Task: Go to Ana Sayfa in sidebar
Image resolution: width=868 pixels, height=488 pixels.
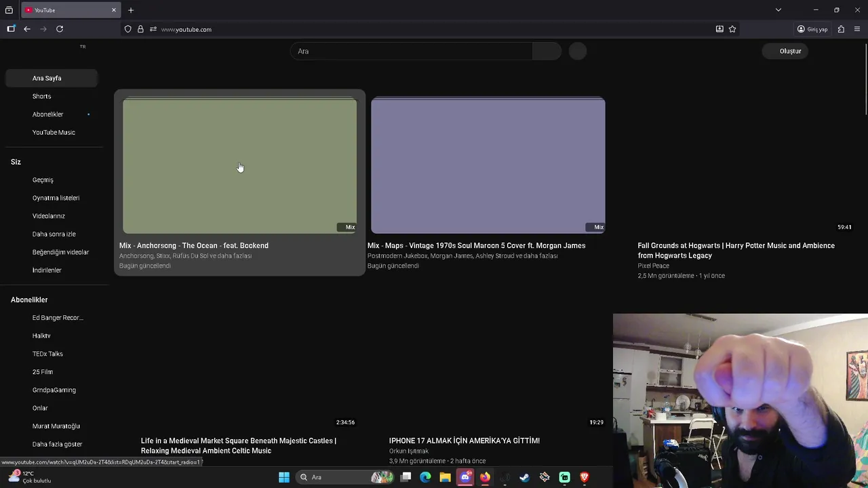Action: (x=52, y=78)
